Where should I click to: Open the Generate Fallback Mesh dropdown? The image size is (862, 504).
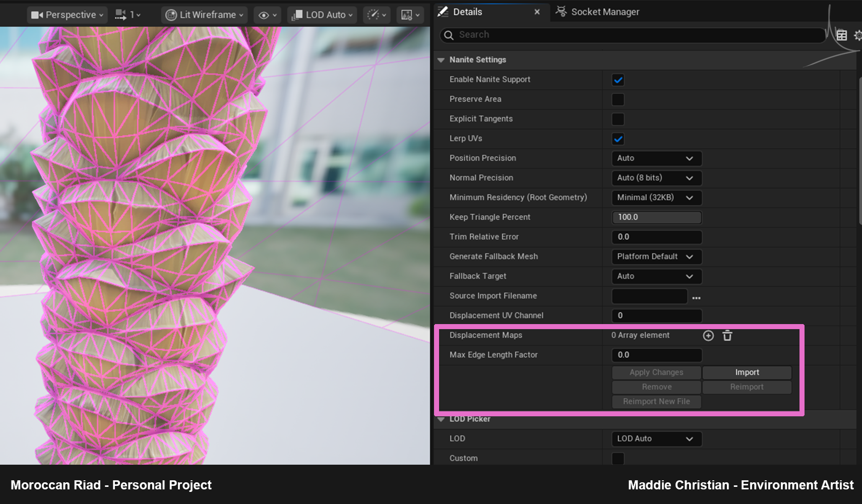656,257
